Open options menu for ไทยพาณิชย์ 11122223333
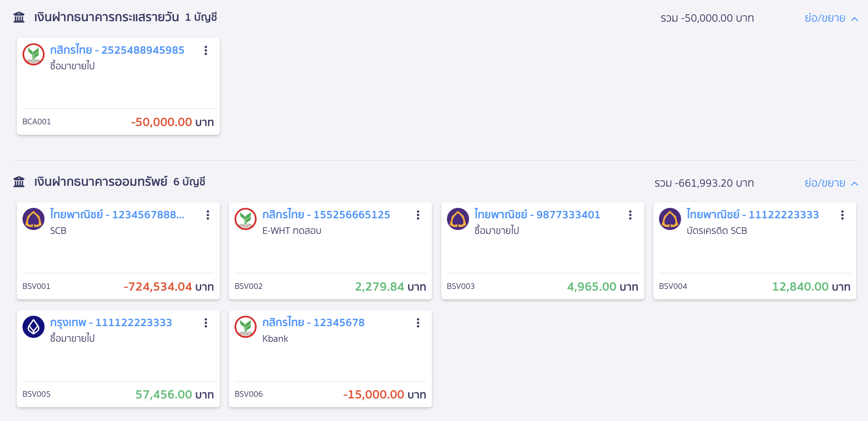 842,215
